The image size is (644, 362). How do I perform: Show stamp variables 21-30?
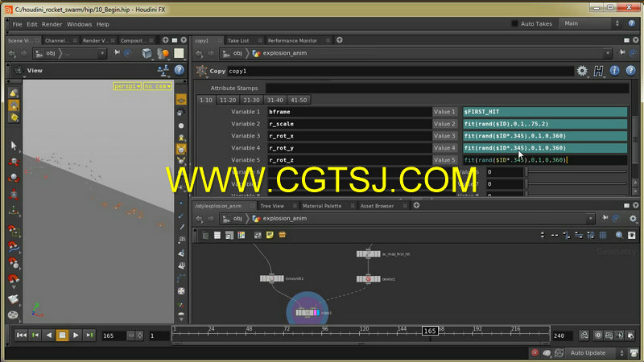click(251, 100)
